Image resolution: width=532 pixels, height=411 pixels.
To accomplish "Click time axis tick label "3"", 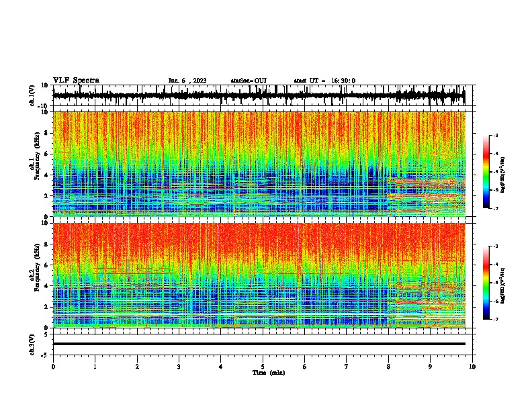I will (x=179, y=367).
